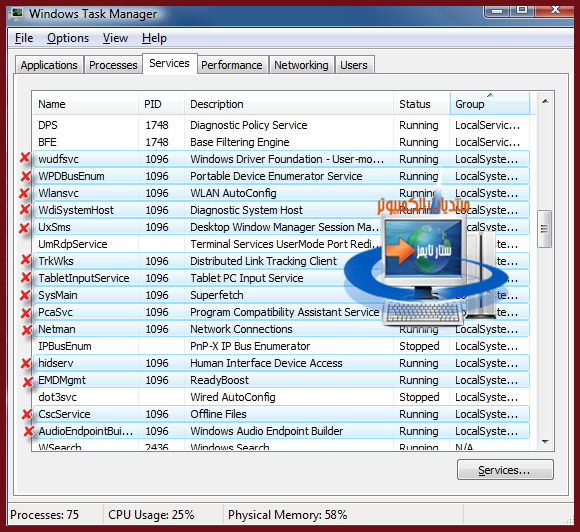Click the CPU Usage: 25% status entry
The width and height of the screenshot is (580, 532).
click(151, 515)
